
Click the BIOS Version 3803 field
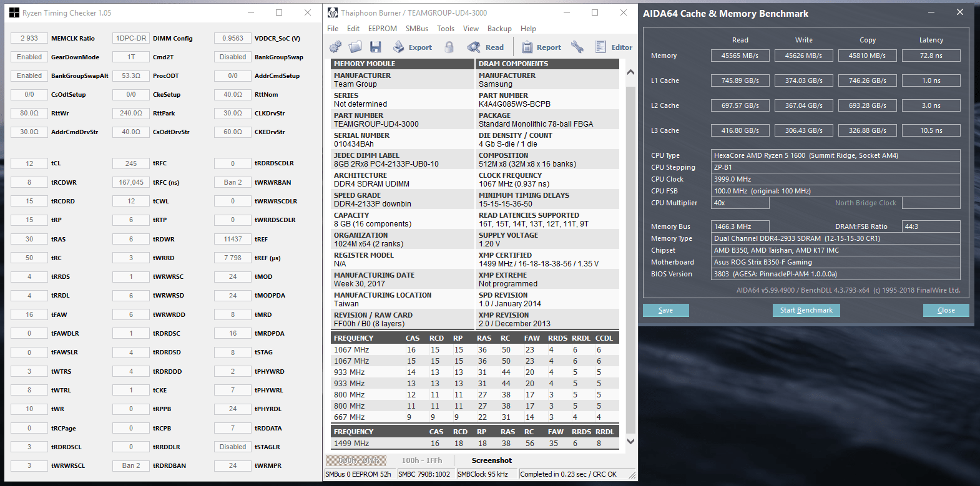(836, 274)
